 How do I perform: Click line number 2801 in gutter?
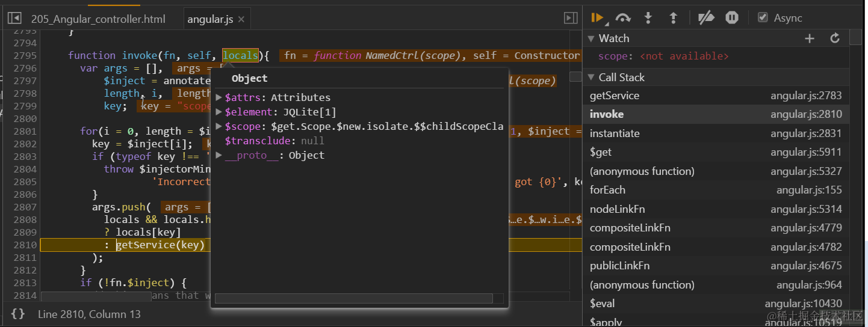point(25,131)
